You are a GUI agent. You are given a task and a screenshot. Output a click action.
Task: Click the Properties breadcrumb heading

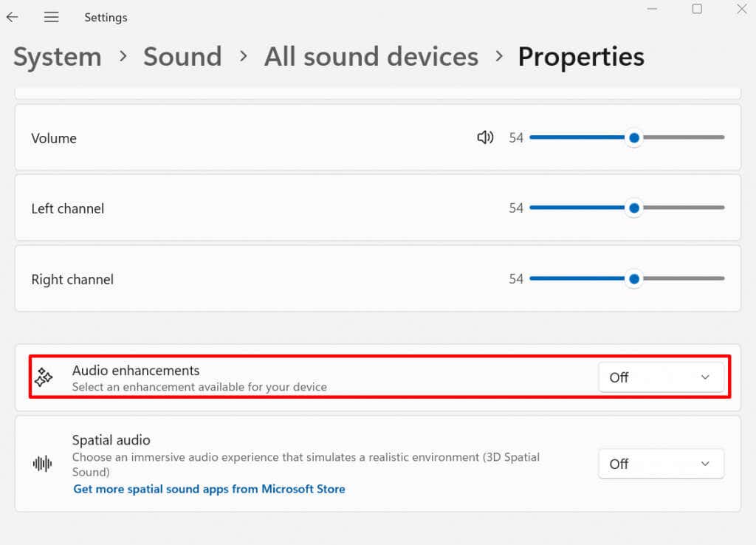581,57
